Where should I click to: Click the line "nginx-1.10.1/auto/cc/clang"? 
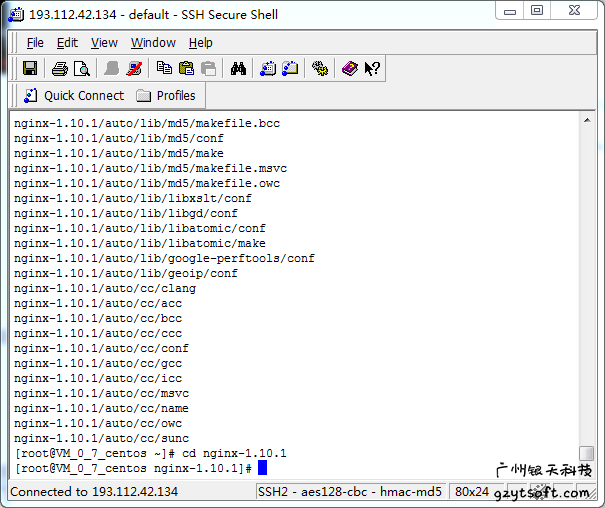105,289
